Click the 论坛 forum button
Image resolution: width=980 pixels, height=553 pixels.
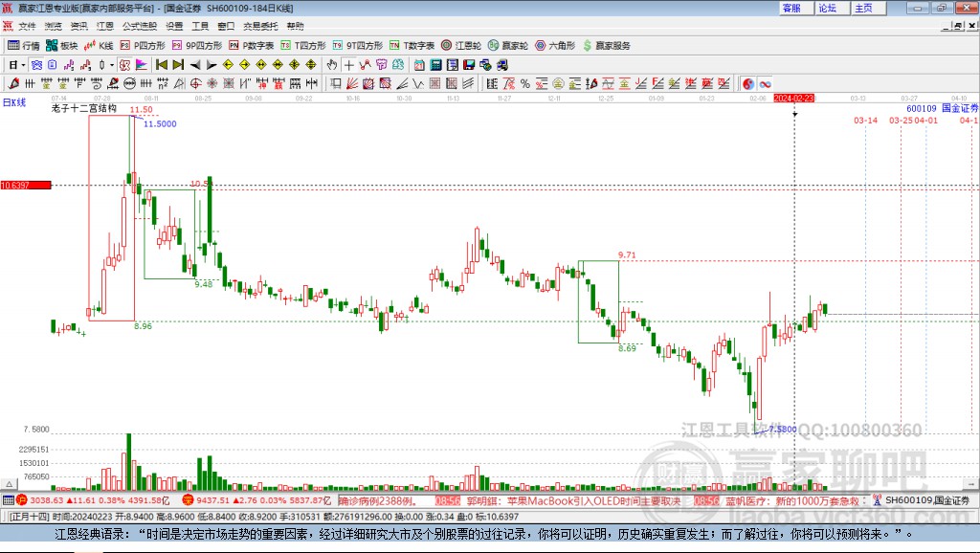coord(828,8)
